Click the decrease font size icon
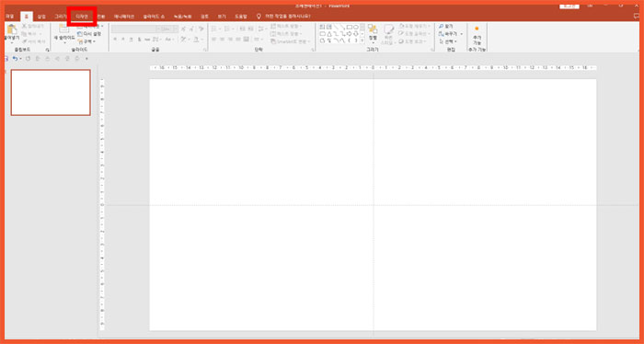 tap(191, 29)
